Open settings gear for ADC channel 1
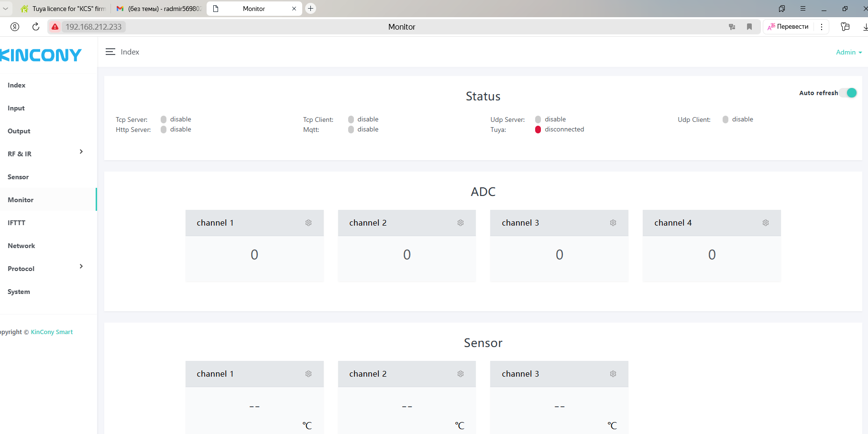The image size is (868, 434). (x=308, y=223)
